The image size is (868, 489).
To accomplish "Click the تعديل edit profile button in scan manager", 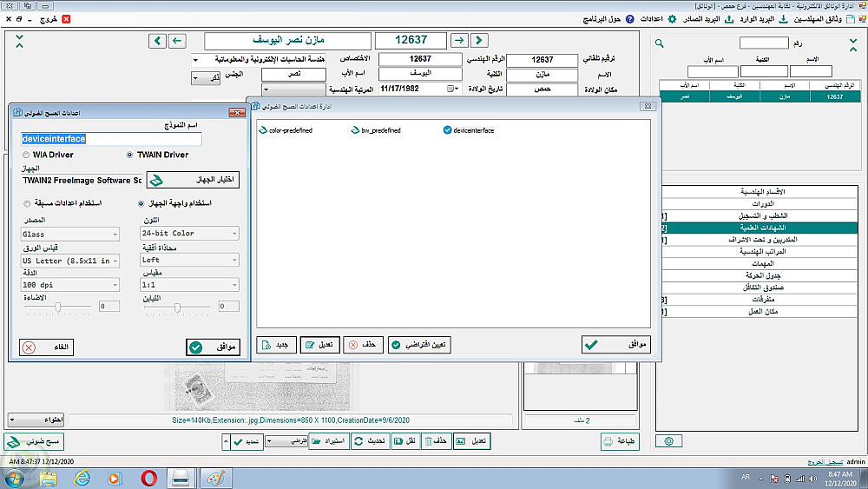I will coord(320,345).
